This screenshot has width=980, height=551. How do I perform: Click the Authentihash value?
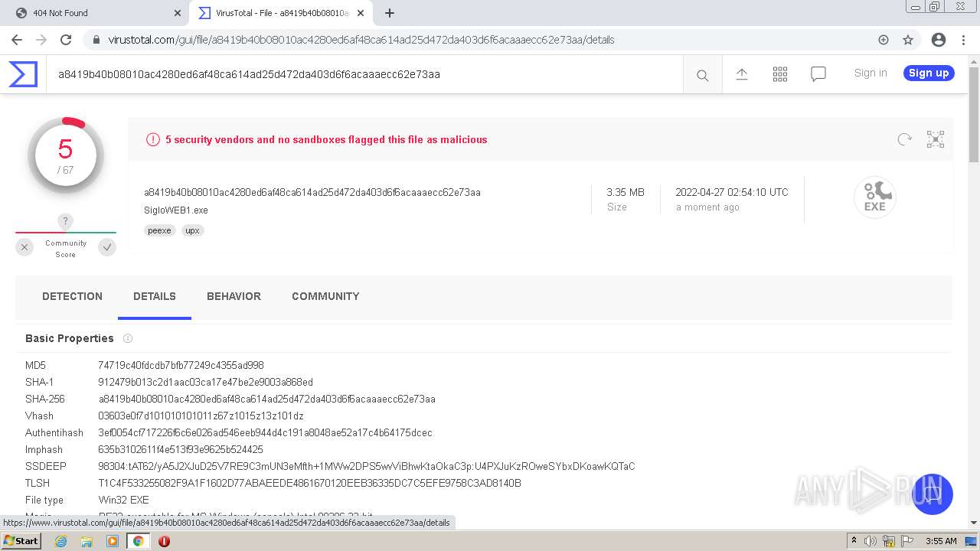[x=265, y=432]
